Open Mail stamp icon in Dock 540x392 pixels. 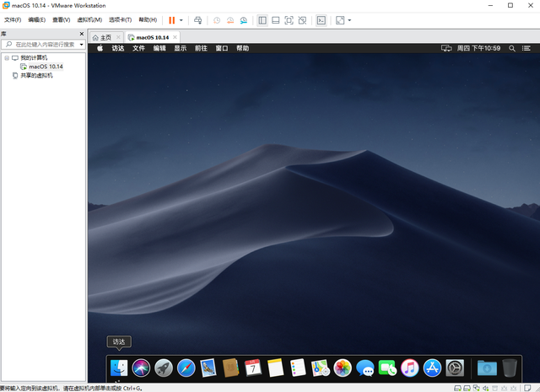click(x=208, y=368)
